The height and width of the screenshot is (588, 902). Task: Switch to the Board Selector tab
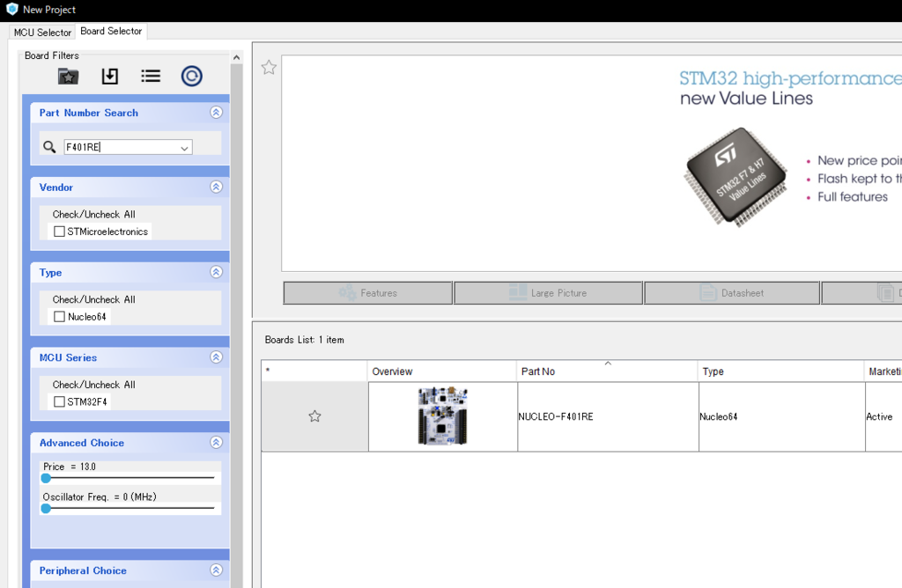pos(111,31)
